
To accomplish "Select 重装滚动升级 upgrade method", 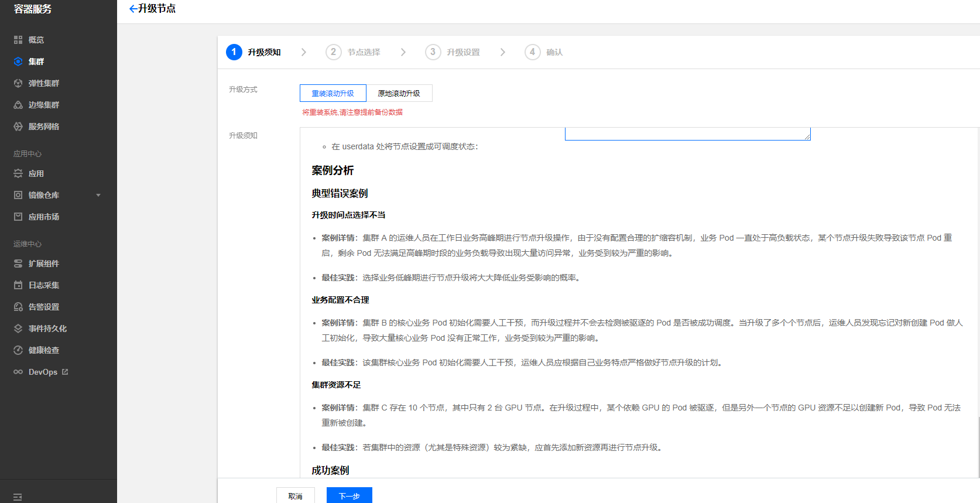I will coord(333,93).
